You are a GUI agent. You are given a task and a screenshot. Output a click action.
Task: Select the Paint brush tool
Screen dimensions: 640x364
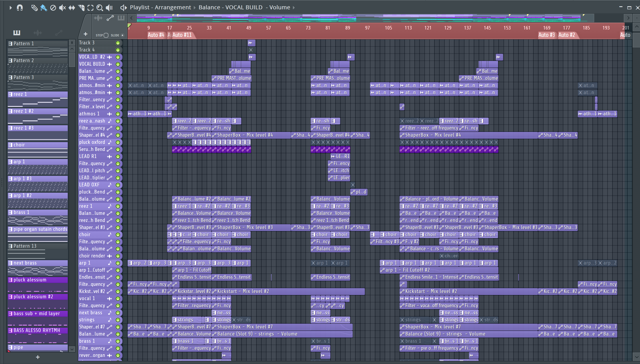tap(44, 8)
